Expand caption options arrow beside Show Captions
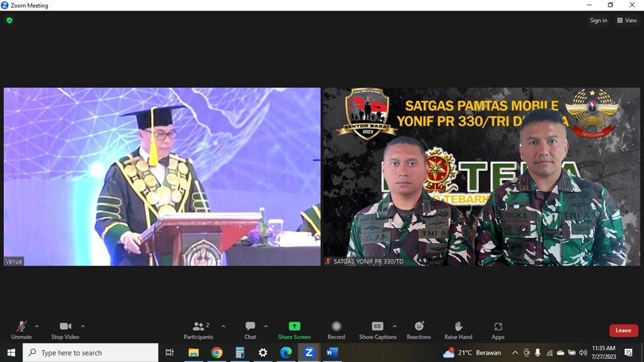Image resolution: width=644 pixels, height=362 pixels. click(394, 326)
